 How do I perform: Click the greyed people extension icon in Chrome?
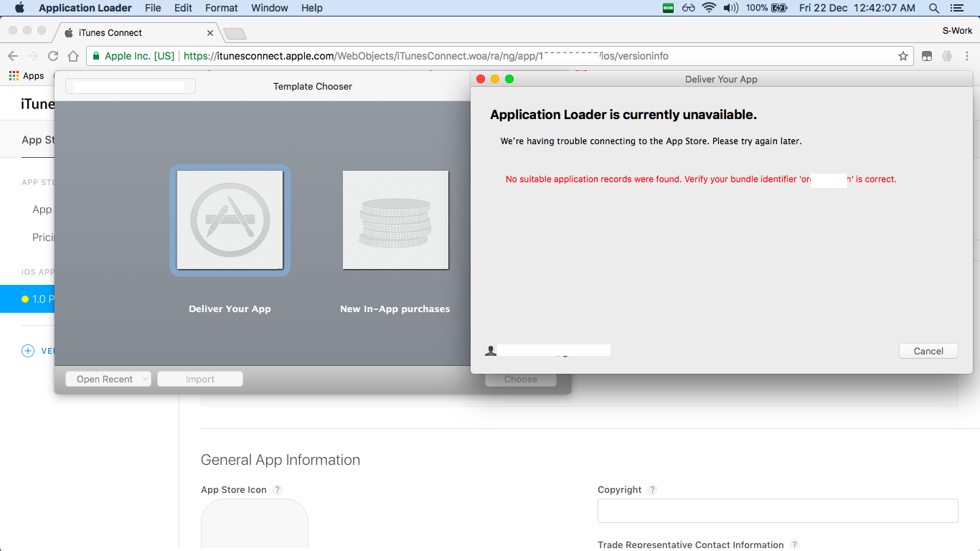tap(947, 56)
